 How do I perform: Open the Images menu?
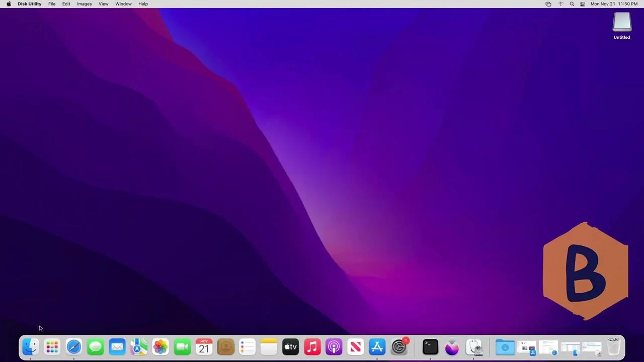pyautogui.click(x=84, y=4)
